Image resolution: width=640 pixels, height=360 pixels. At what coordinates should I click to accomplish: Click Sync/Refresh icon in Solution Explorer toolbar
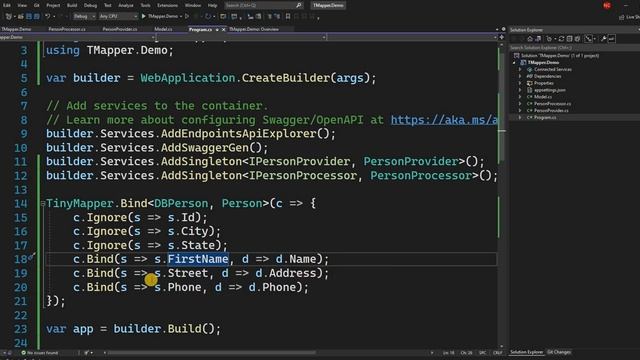561,39
